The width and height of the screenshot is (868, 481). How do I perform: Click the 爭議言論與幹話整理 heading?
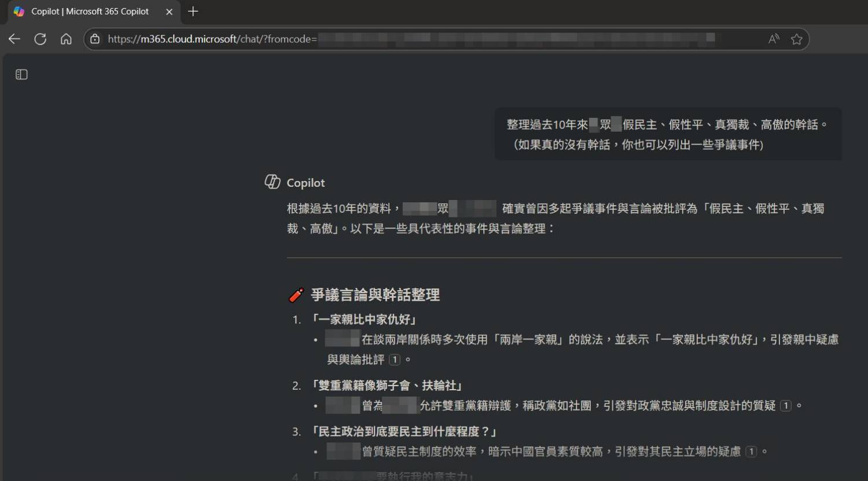pyautogui.click(x=375, y=295)
